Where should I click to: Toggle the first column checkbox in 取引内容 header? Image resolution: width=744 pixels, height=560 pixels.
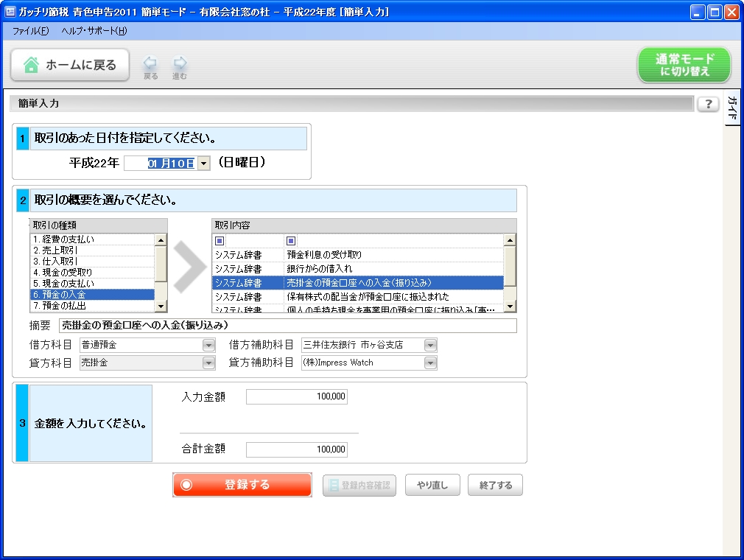[x=218, y=240]
